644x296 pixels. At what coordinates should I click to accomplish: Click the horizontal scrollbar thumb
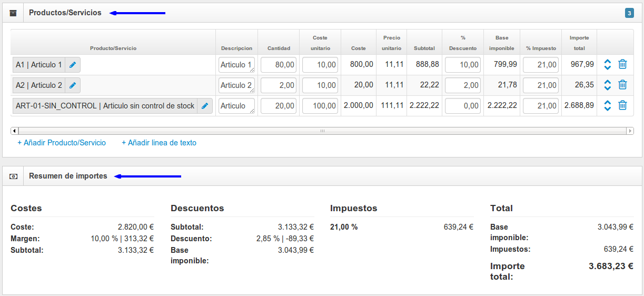click(x=322, y=131)
